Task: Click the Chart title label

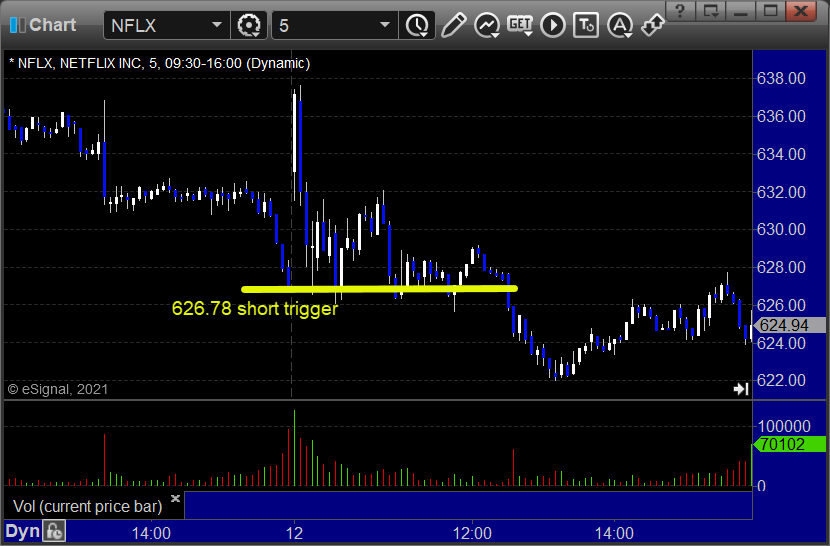Action: click(x=52, y=25)
